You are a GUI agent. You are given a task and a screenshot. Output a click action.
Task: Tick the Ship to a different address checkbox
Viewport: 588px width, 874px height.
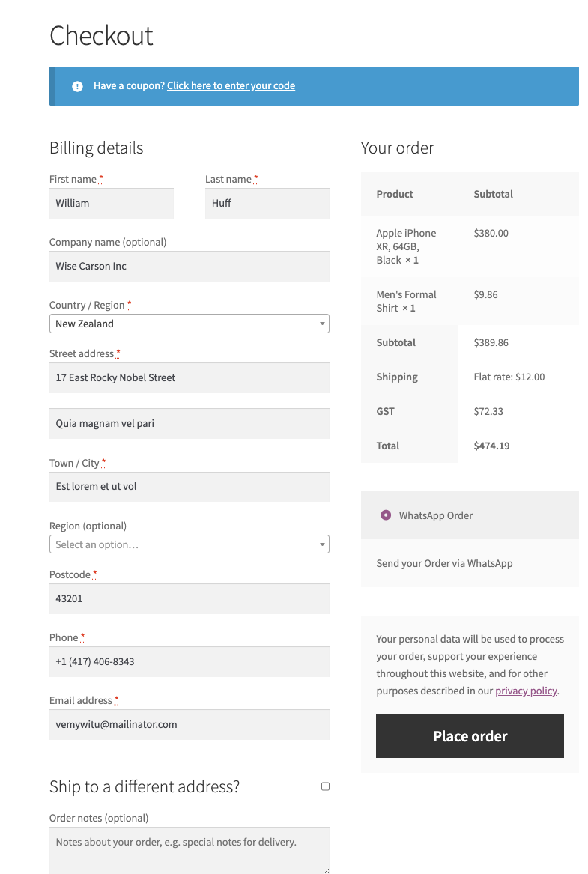tap(326, 786)
